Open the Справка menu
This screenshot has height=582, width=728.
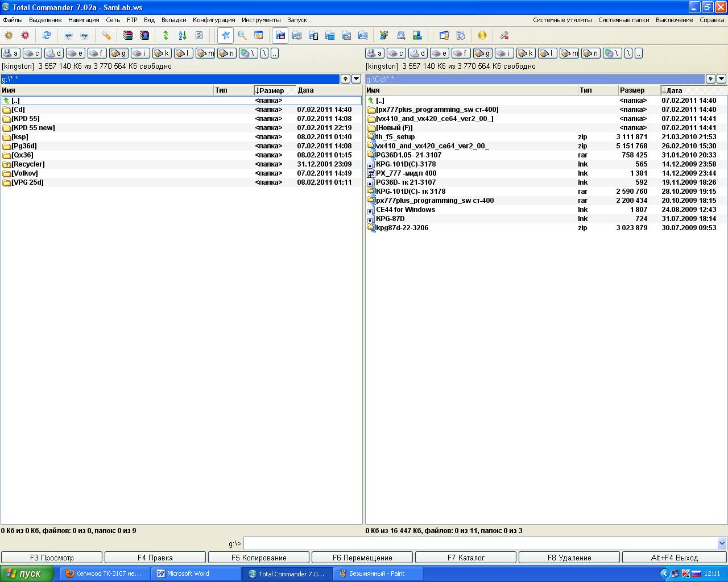click(712, 20)
